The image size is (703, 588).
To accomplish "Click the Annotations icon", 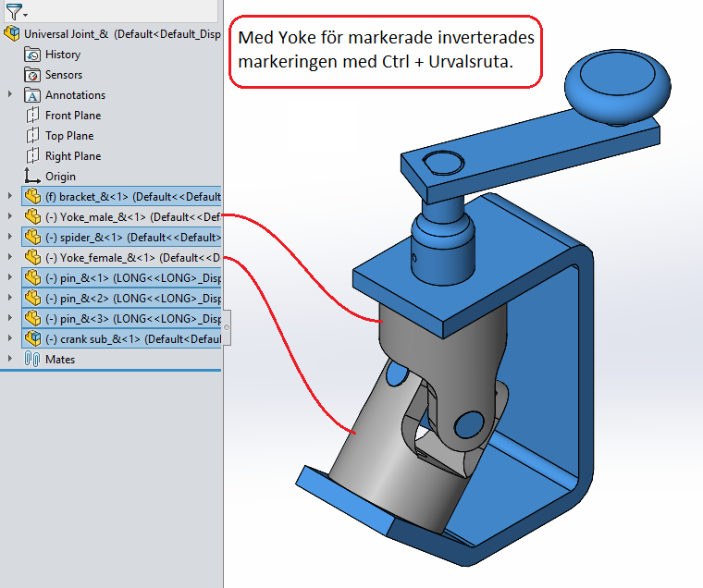I will click(x=33, y=95).
